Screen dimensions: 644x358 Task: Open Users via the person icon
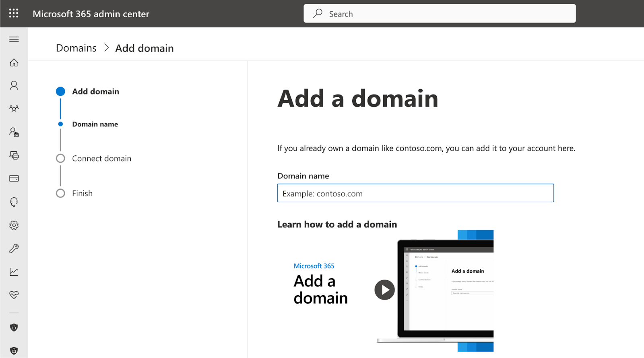pyautogui.click(x=14, y=85)
